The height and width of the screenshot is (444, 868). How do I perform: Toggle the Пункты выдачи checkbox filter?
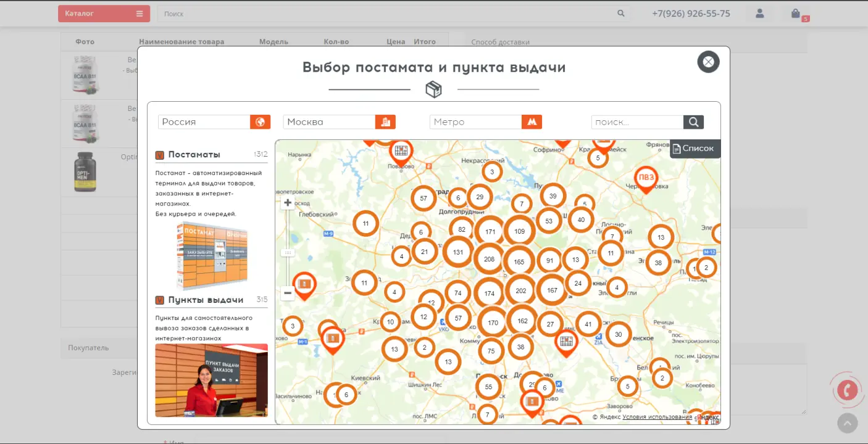pyautogui.click(x=160, y=300)
